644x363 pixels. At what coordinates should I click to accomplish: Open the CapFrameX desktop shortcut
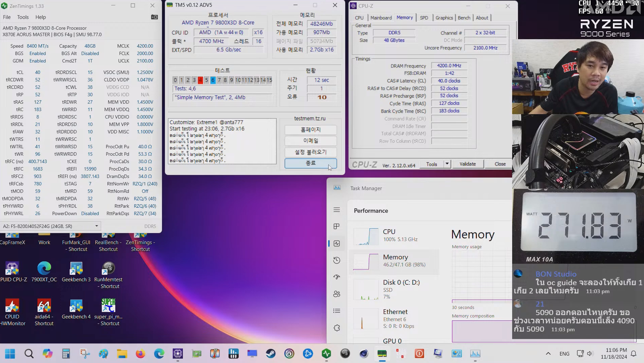click(12, 239)
